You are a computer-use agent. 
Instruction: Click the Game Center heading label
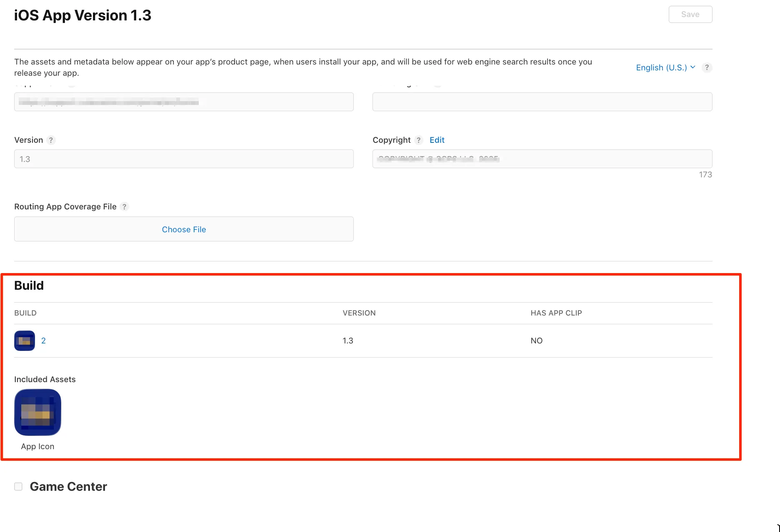point(68,487)
